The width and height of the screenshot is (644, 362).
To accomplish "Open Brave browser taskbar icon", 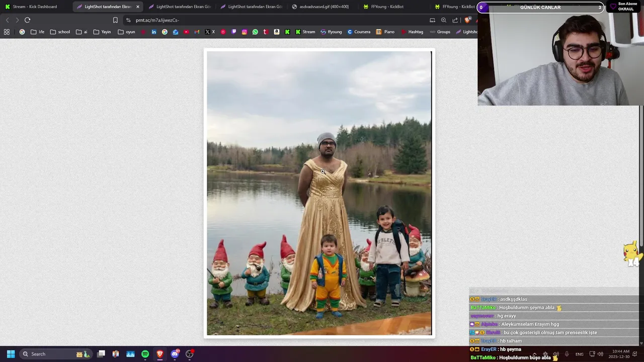I will (x=160, y=354).
